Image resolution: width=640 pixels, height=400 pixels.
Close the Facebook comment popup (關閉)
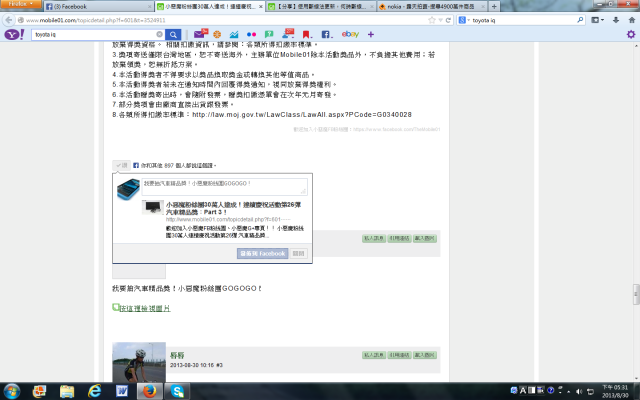pos(298,253)
